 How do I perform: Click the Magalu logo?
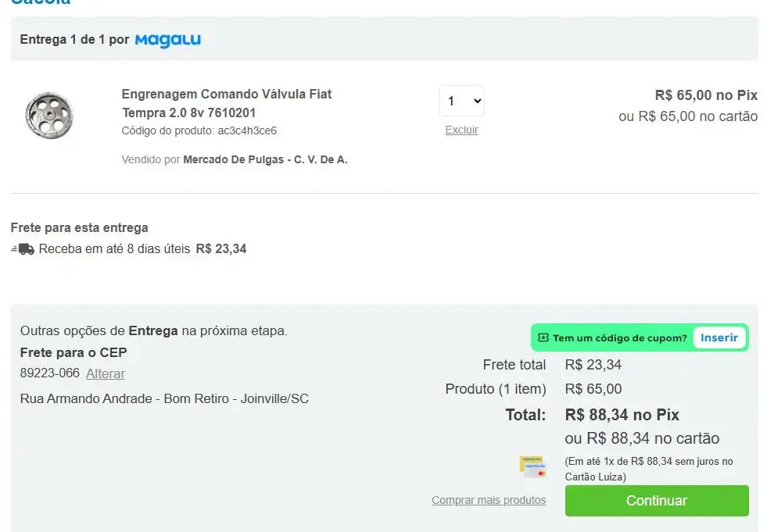click(x=167, y=40)
